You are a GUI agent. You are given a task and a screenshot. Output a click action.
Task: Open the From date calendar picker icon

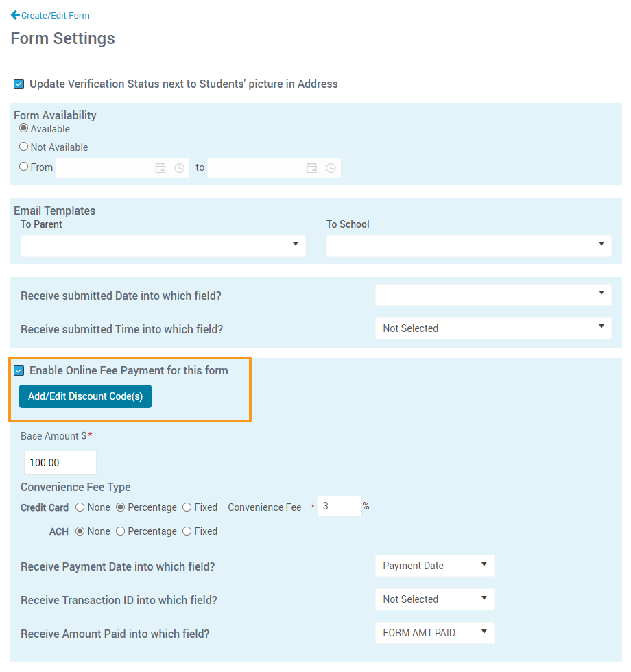coord(160,168)
